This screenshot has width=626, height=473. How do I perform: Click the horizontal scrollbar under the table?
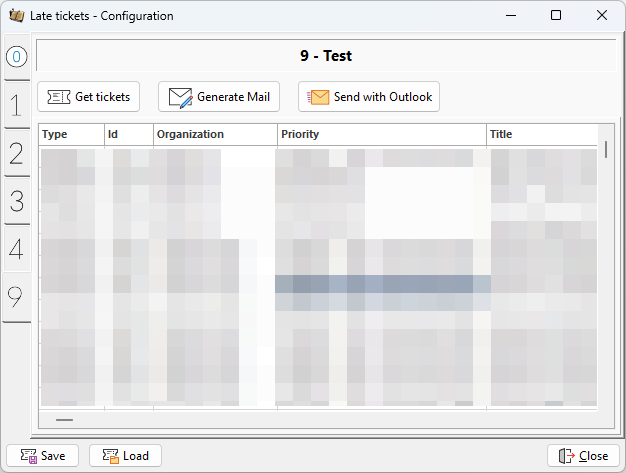point(64,420)
